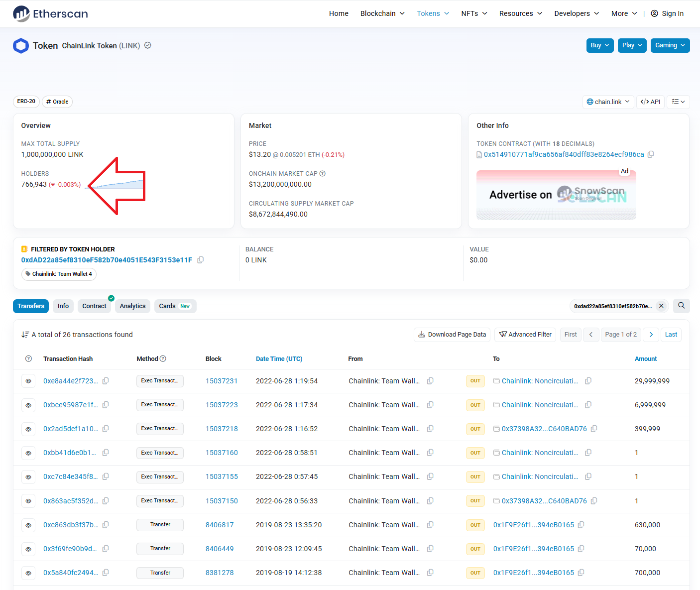
Task: Go to Home in the top menu
Action: (x=339, y=13)
